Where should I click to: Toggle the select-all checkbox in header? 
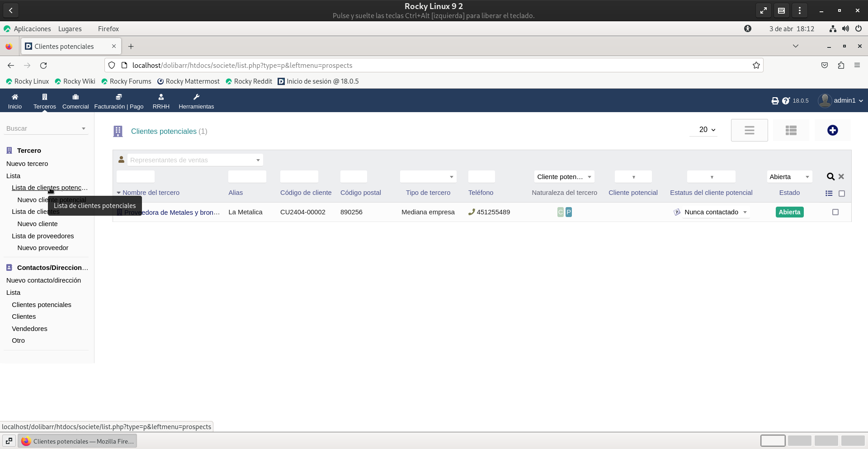pyautogui.click(x=842, y=194)
